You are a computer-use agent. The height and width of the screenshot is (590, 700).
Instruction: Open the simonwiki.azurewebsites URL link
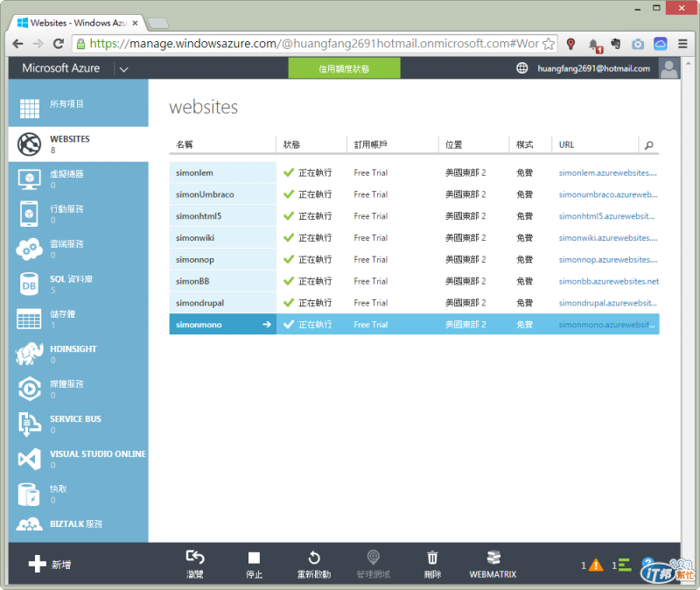pos(608,237)
